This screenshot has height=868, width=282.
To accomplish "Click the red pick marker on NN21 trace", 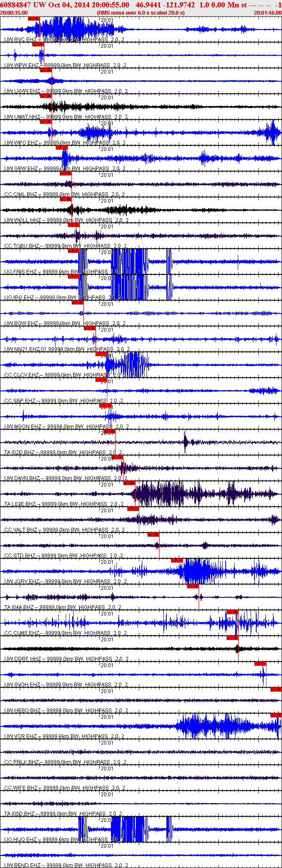I will 89,328.
